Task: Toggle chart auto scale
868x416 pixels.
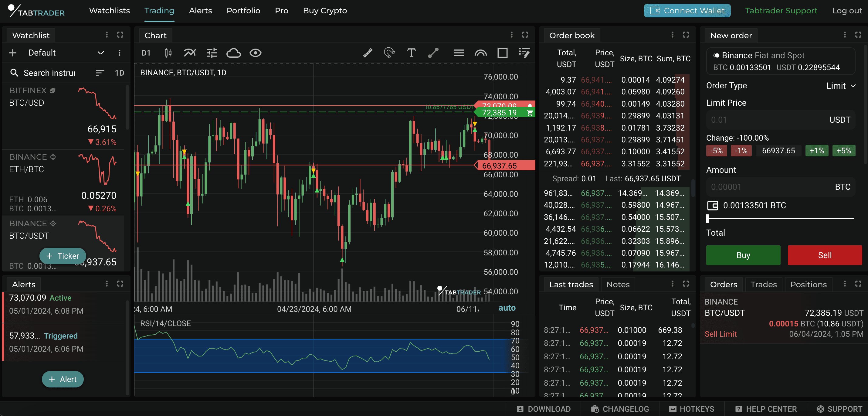Action: 507,308
